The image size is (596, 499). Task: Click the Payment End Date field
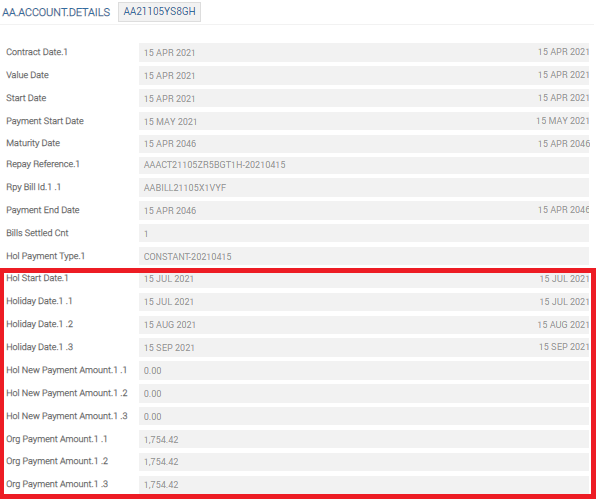(x=364, y=210)
